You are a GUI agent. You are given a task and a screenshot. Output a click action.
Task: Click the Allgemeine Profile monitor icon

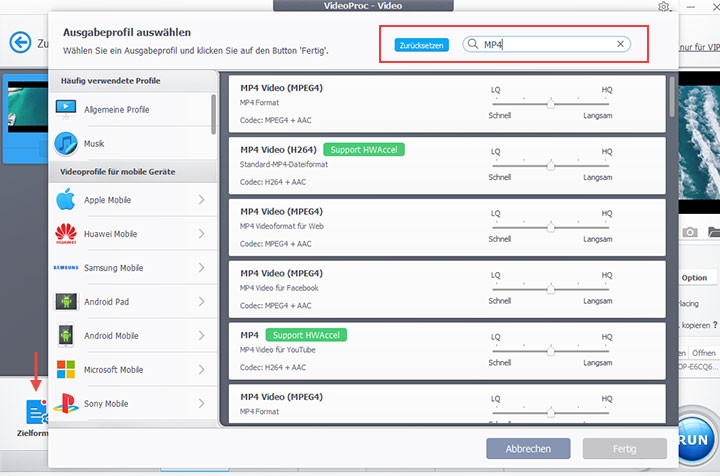(x=66, y=108)
